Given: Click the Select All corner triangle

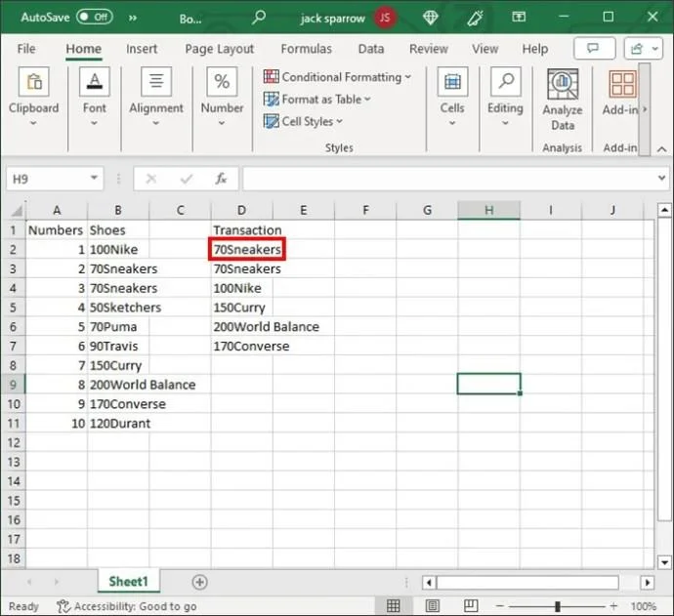Looking at the screenshot, I should click(x=16, y=210).
